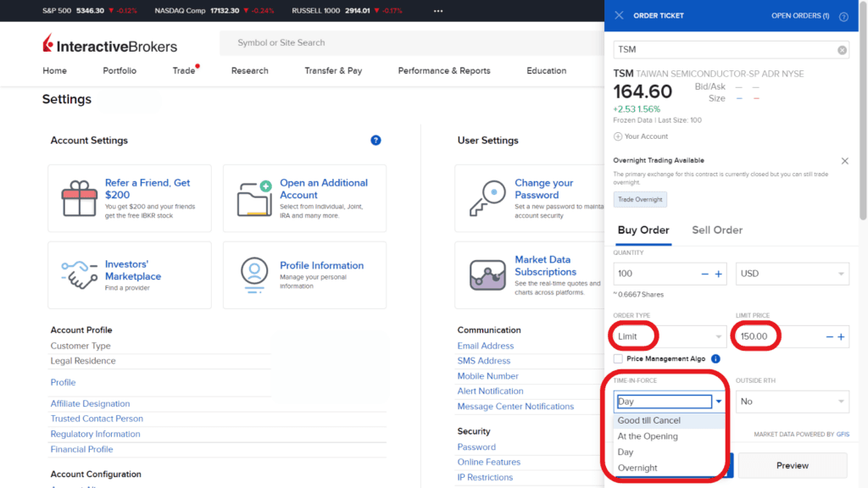Clear the TSM symbol field with the X icon
This screenshot has height=488, width=868.
point(842,50)
